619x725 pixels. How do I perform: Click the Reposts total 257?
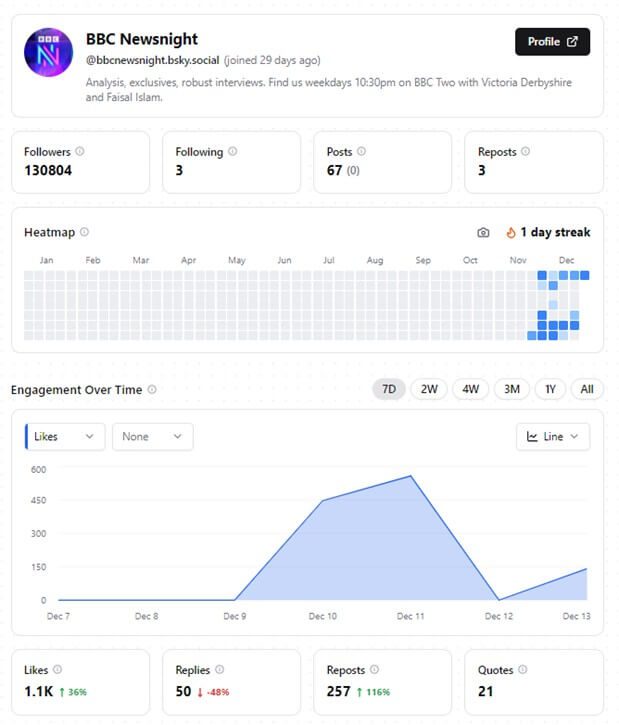point(338,691)
